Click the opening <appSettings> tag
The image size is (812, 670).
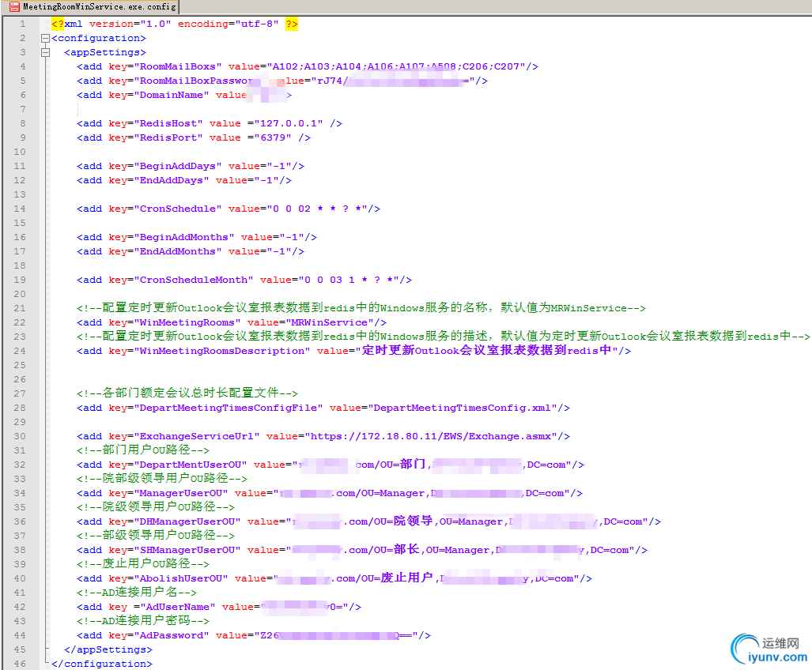pos(105,52)
